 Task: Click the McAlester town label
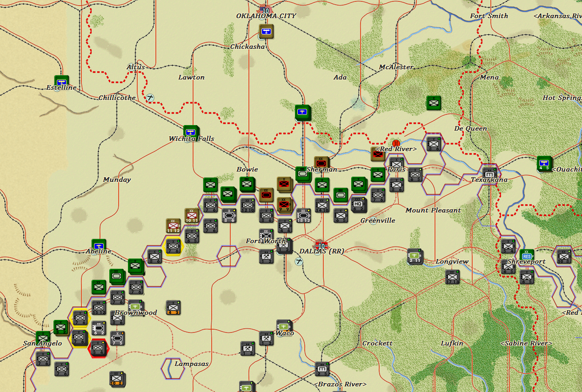coord(396,67)
